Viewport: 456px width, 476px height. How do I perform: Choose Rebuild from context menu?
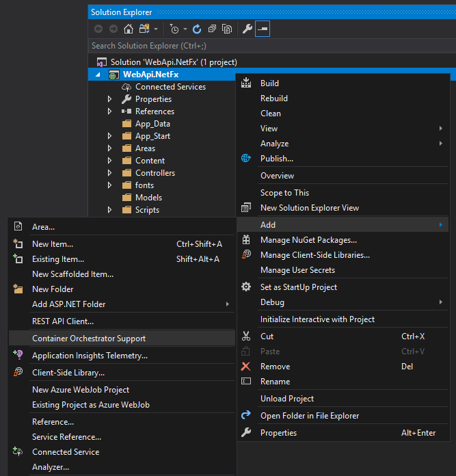[343, 98]
